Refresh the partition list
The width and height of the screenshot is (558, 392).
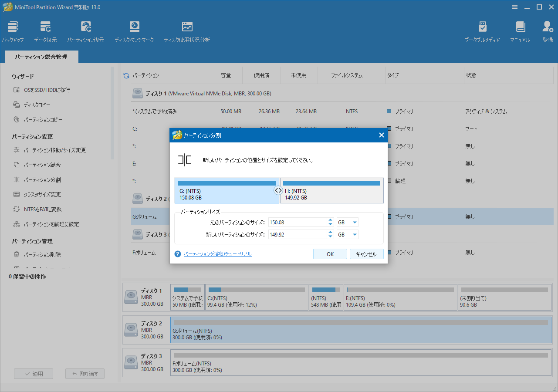point(126,74)
